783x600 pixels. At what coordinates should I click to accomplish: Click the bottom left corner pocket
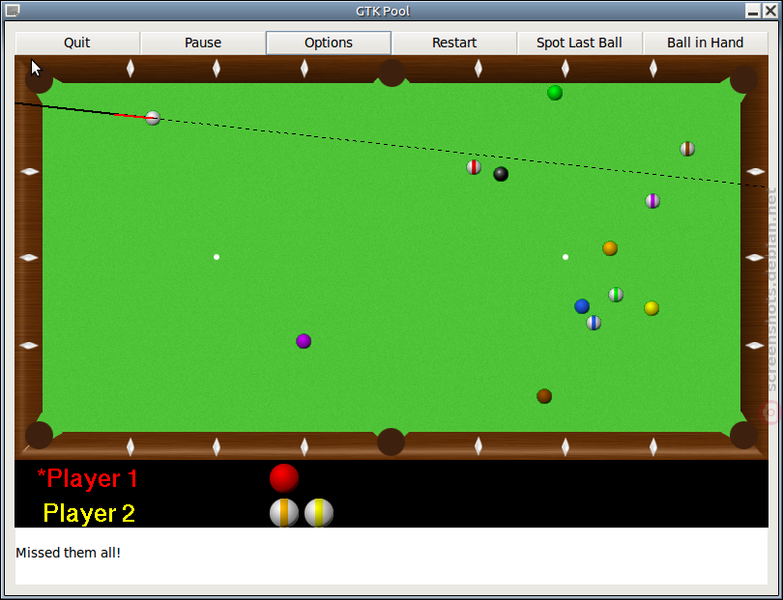tap(39, 435)
